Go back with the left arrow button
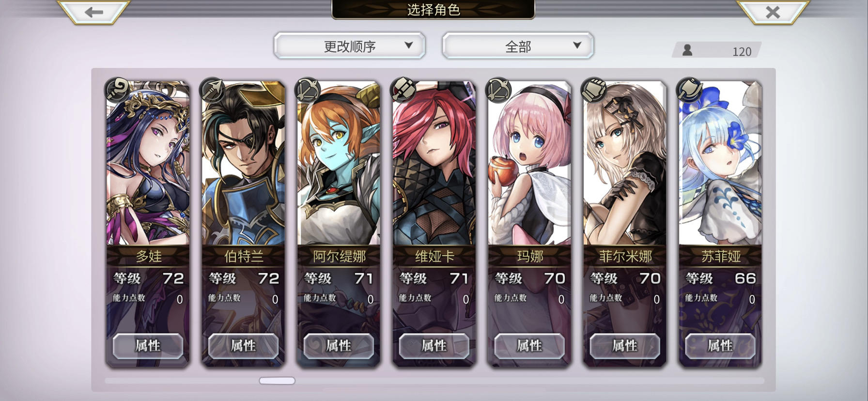This screenshot has width=868, height=401. 93,12
